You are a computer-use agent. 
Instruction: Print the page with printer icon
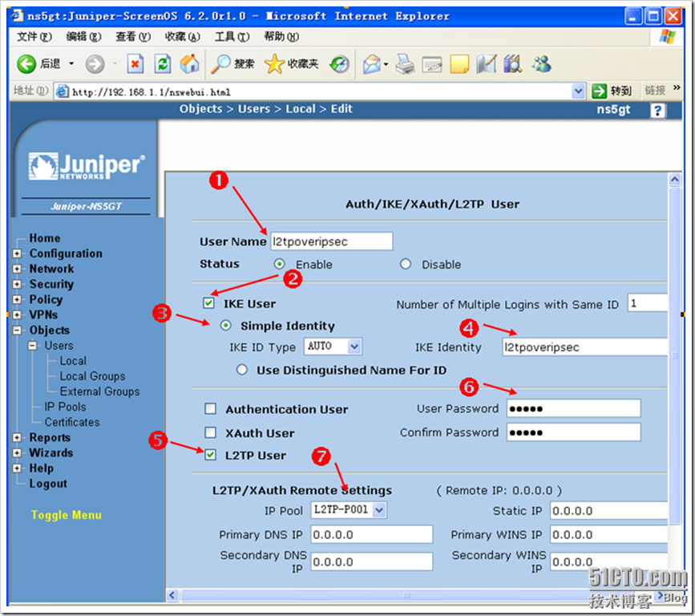(x=405, y=64)
